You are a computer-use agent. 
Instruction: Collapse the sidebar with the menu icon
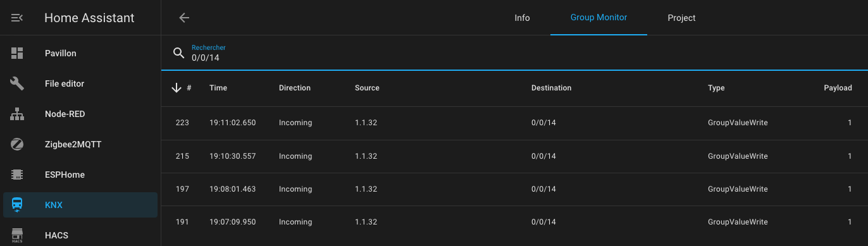tap(17, 18)
